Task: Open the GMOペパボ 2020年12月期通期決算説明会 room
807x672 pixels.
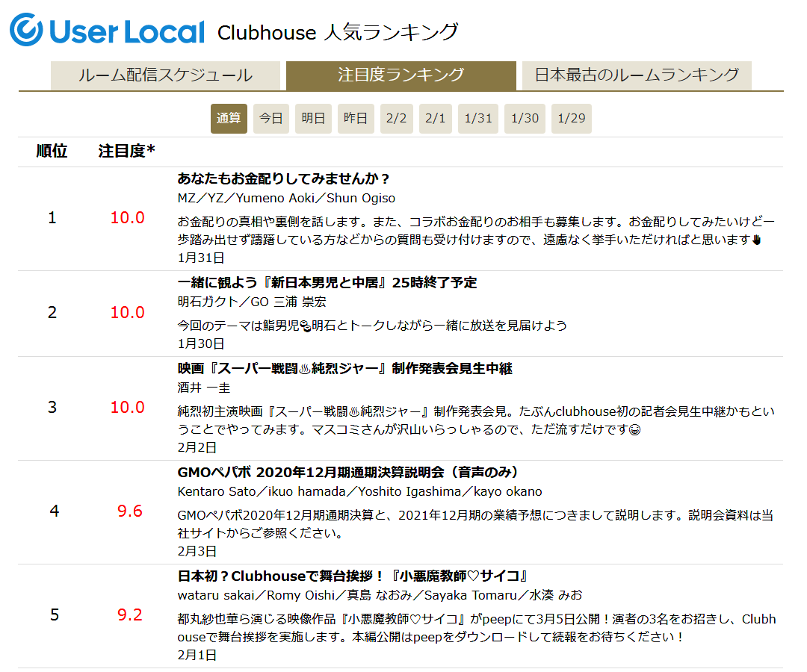Action: [x=347, y=473]
